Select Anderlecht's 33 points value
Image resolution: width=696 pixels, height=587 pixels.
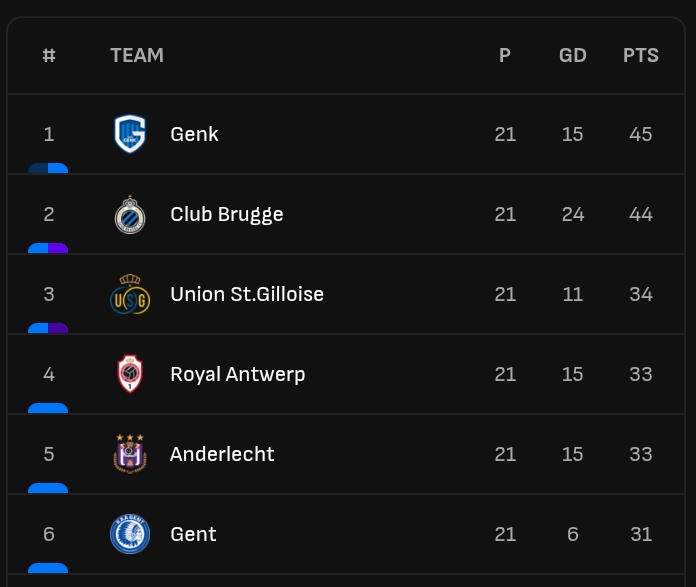[641, 454]
